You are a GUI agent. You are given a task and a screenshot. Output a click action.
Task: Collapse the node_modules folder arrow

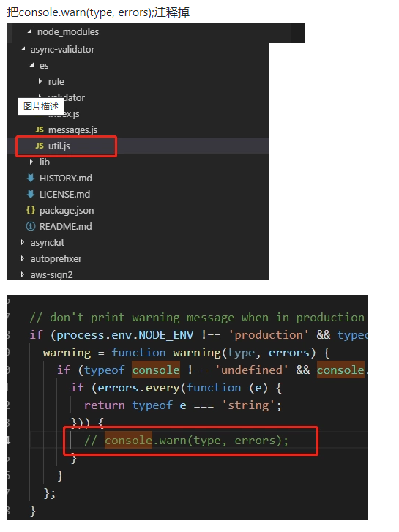pos(30,31)
